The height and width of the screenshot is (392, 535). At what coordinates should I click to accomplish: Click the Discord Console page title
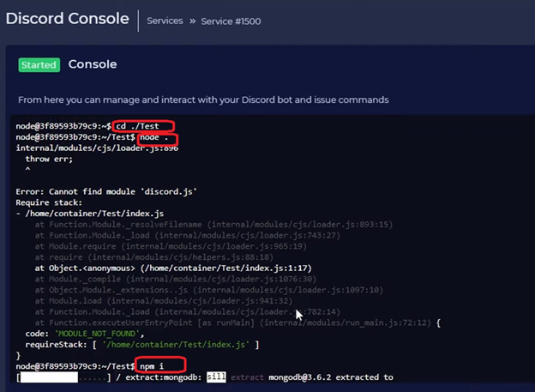pos(67,18)
